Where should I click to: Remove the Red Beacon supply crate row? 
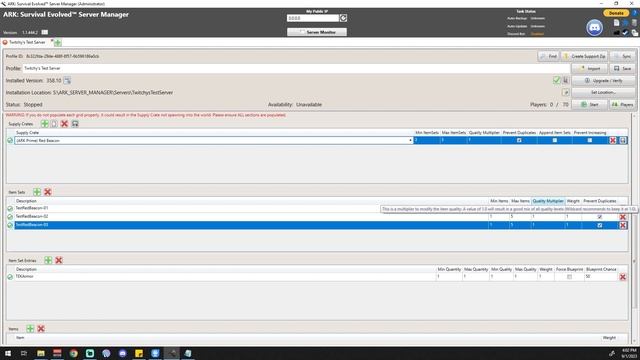point(613,140)
